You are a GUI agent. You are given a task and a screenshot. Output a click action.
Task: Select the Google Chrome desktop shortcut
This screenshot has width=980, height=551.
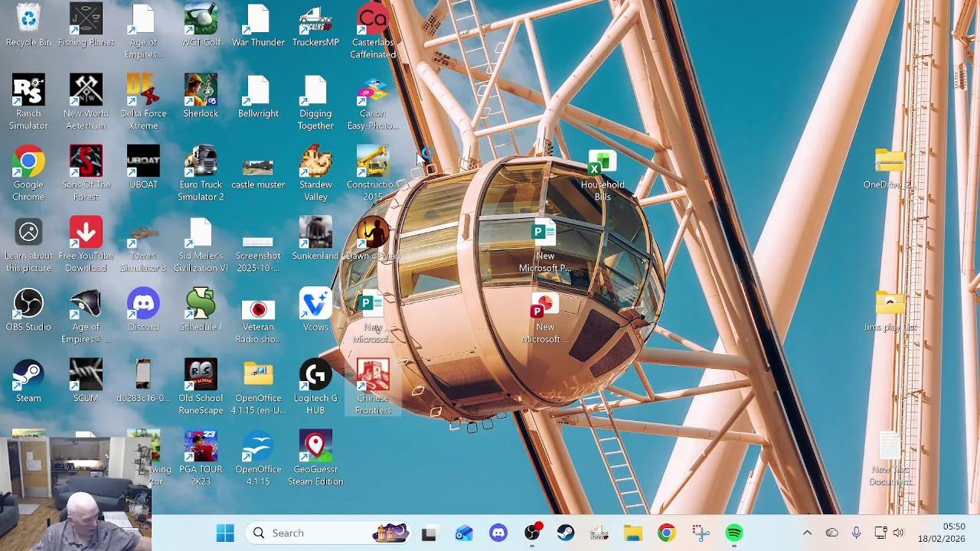(28, 174)
